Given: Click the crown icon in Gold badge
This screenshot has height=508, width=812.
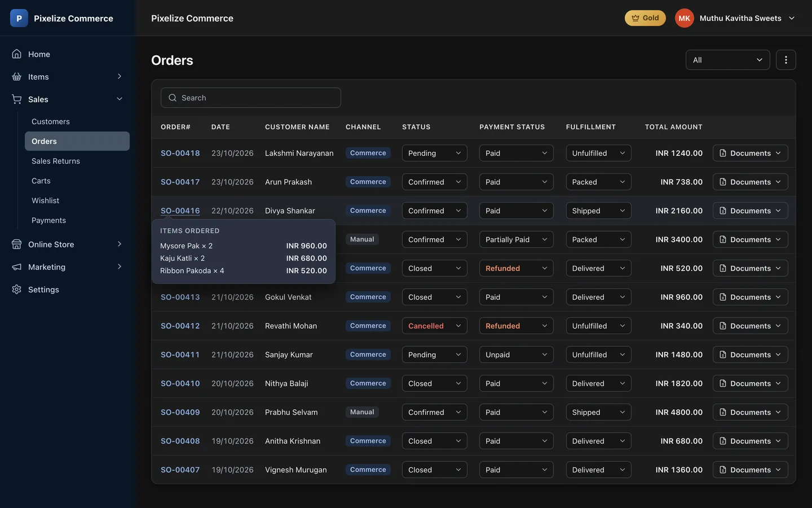Looking at the screenshot, I should pos(636,18).
